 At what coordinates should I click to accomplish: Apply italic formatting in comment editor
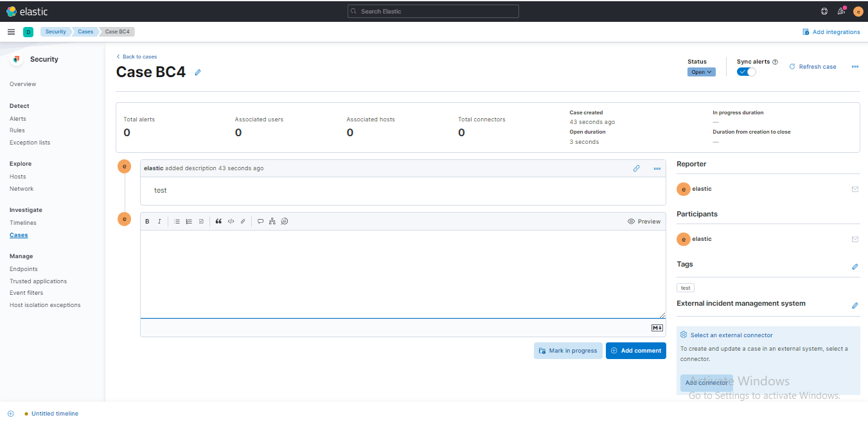[159, 221]
